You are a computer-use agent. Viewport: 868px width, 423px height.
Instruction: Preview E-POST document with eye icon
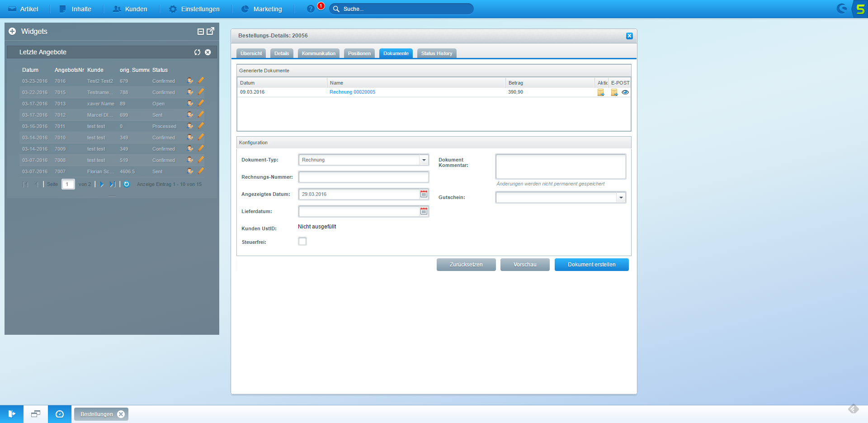pyautogui.click(x=625, y=92)
